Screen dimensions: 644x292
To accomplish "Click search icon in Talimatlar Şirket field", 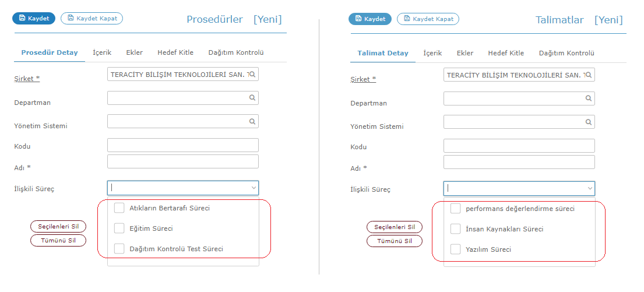I will coord(589,75).
